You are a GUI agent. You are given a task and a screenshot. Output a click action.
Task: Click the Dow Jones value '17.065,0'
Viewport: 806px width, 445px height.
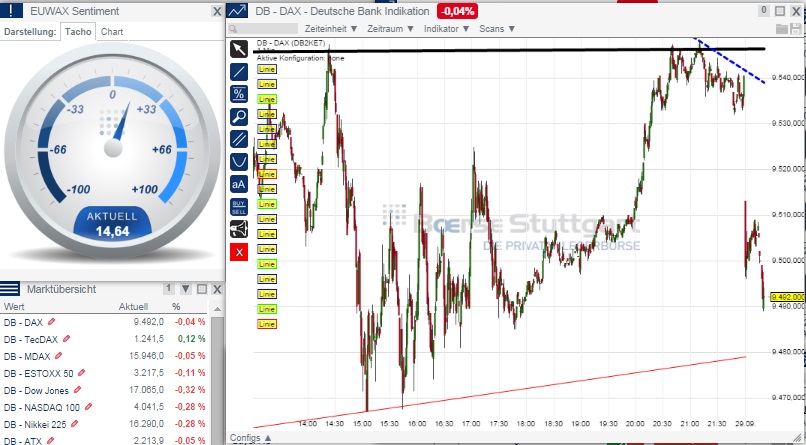click(146, 390)
